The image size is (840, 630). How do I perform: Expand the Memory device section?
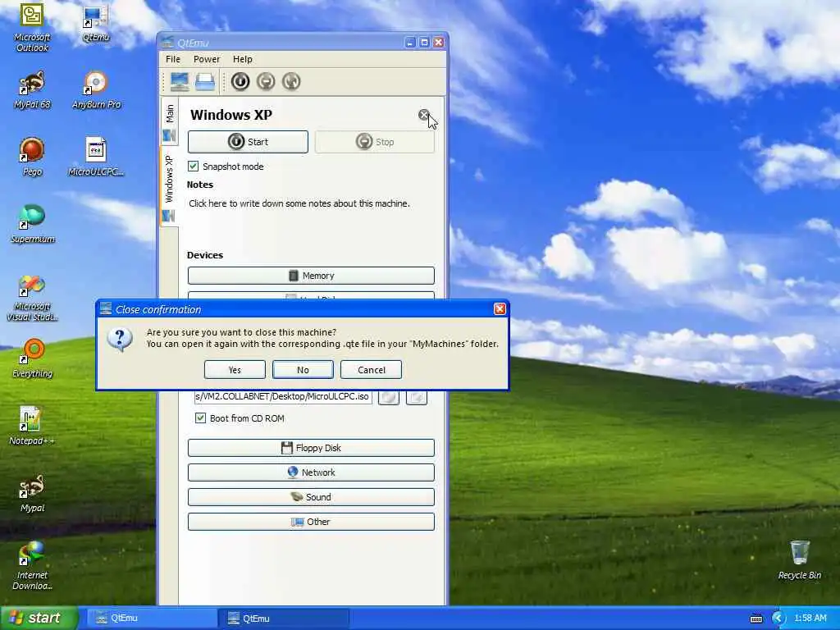311,276
